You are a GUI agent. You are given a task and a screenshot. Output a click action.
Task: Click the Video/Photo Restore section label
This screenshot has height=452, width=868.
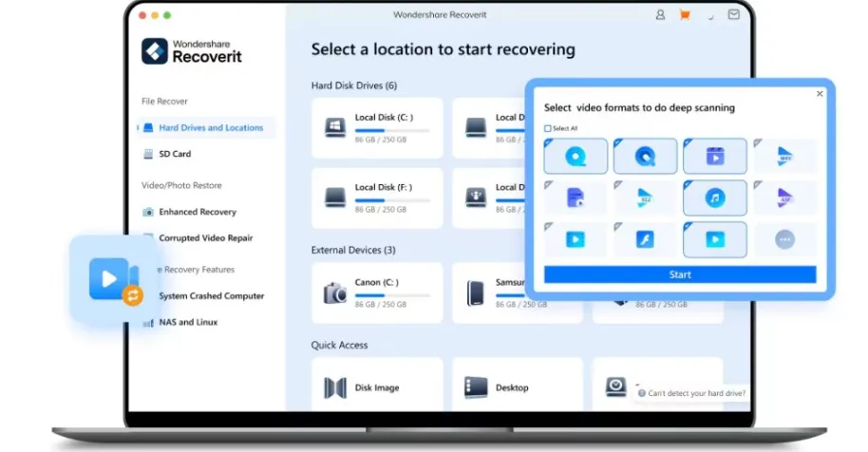point(181,185)
